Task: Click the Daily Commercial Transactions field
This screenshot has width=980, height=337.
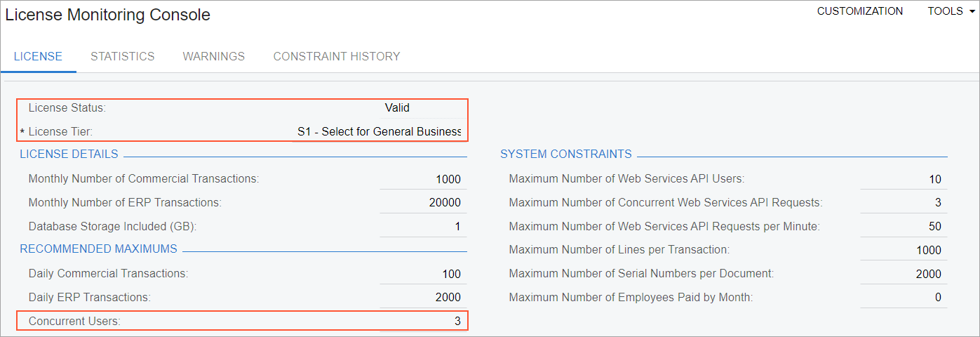Action: pos(422,274)
